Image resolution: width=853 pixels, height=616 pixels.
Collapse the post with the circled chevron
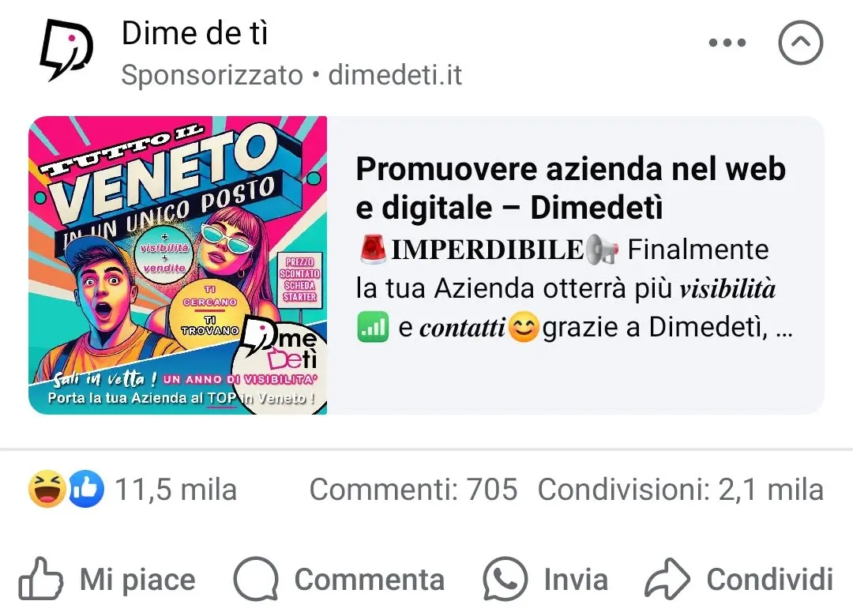tap(800, 43)
